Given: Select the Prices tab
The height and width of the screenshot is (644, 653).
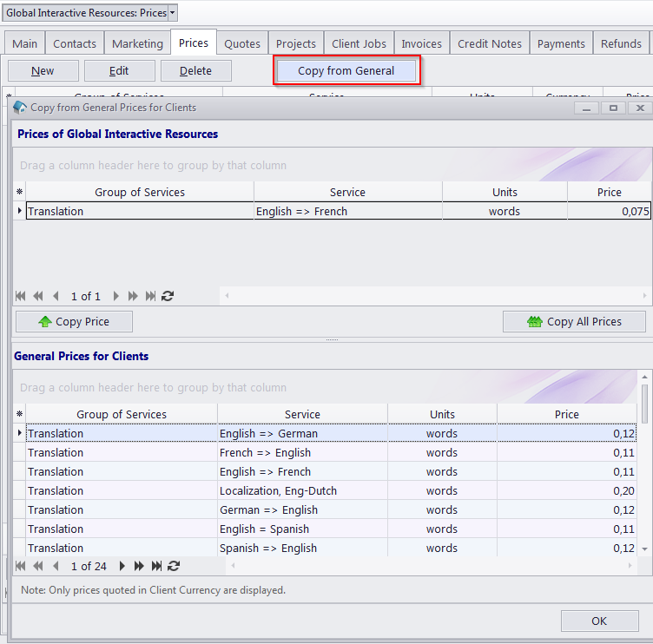Looking at the screenshot, I should pyautogui.click(x=194, y=43).
